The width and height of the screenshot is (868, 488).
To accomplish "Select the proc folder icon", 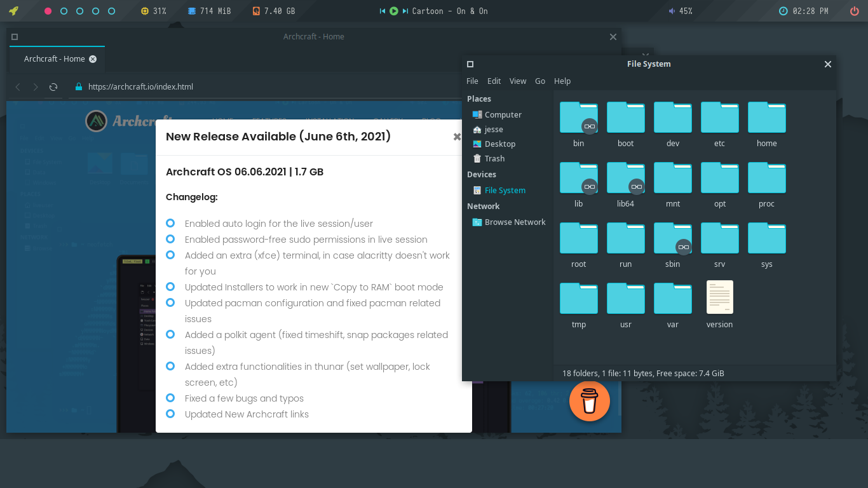I will coord(767,178).
